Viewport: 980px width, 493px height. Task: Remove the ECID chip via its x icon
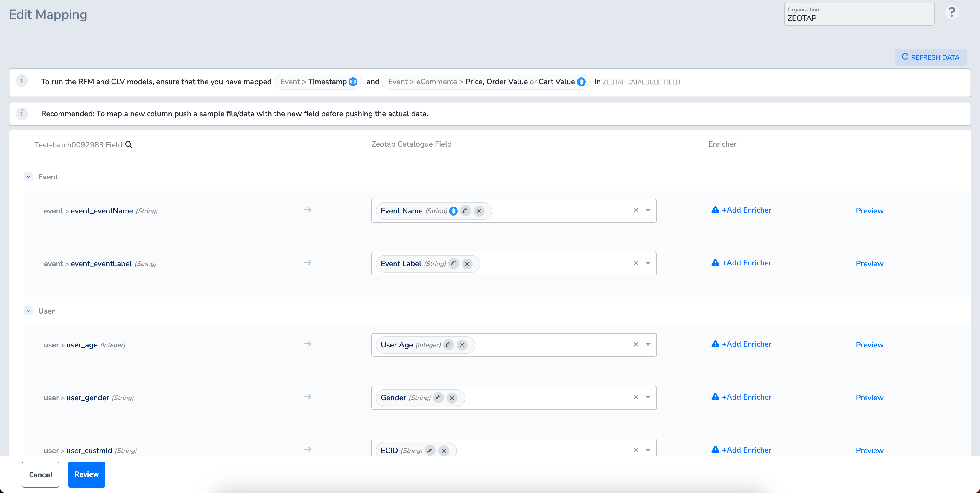pos(444,451)
